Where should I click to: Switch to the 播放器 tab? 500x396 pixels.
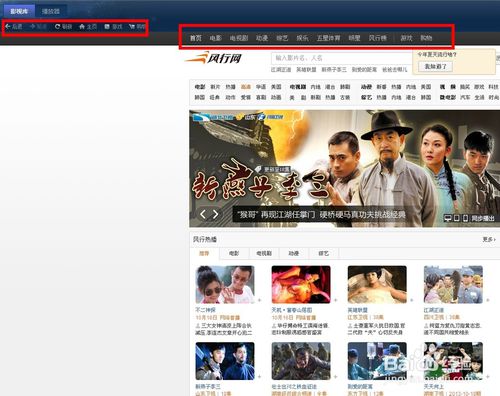pos(51,11)
